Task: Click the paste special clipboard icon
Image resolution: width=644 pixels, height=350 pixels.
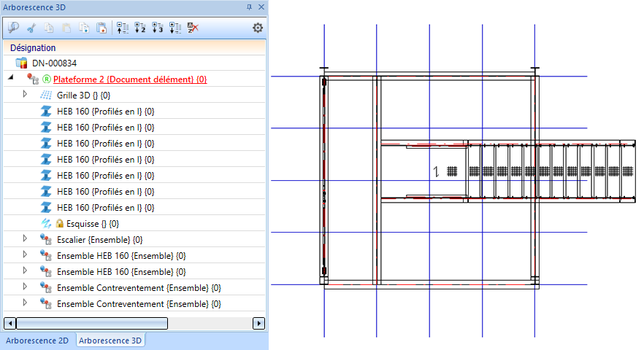Action: (x=101, y=28)
